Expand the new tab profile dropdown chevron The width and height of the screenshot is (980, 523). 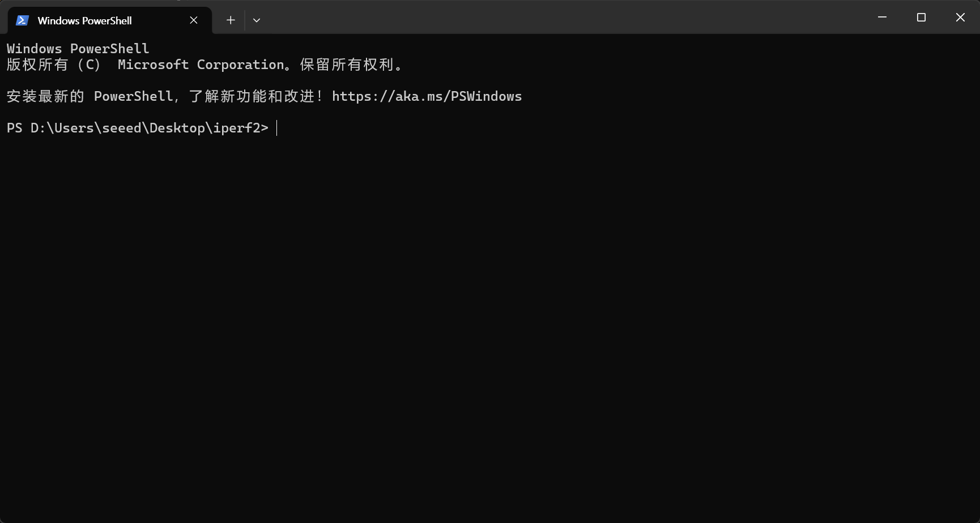pyautogui.click(x=257, y=20)
